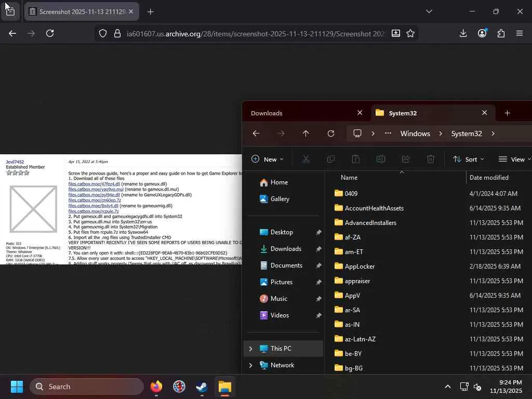
Task: Open Firefox hamburger menu
Action: point(520,33)
